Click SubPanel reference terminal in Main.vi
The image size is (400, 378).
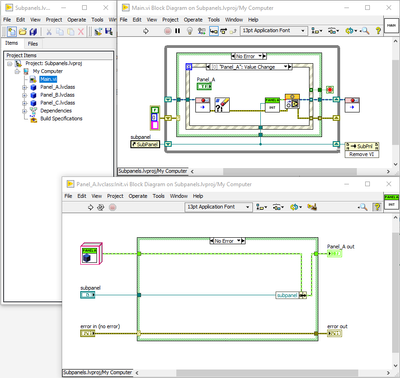[145, 144]
